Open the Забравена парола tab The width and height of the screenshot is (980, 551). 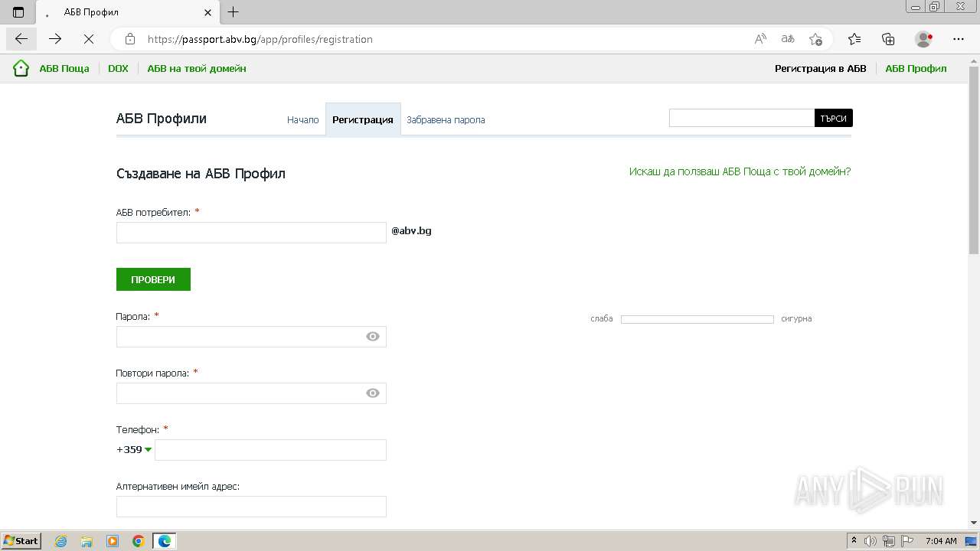click(x=446, y=119)
